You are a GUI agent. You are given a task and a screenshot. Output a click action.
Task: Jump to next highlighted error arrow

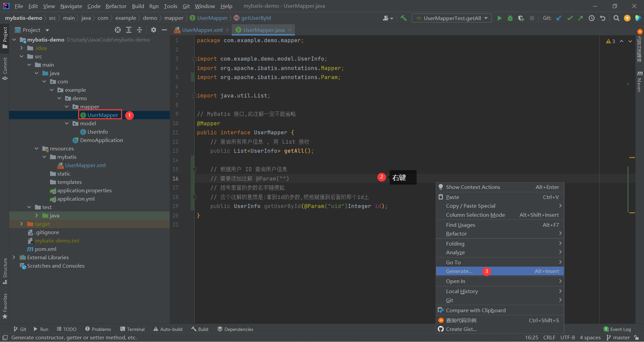tap(630, 41)
